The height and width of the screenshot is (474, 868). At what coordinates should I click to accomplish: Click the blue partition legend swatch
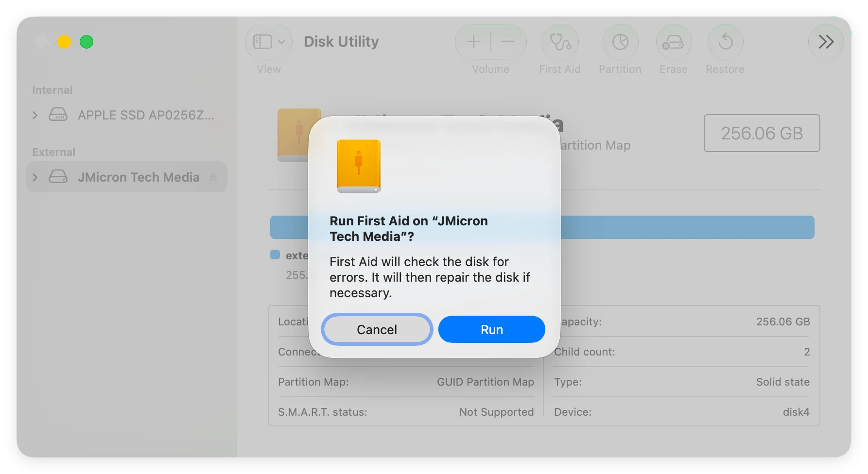point(275,254)
